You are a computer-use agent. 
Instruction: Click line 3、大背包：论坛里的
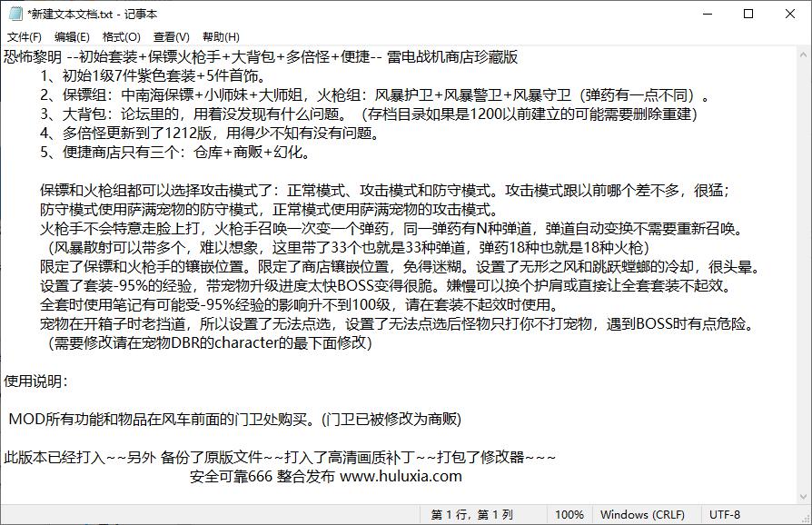pos(369,114)
